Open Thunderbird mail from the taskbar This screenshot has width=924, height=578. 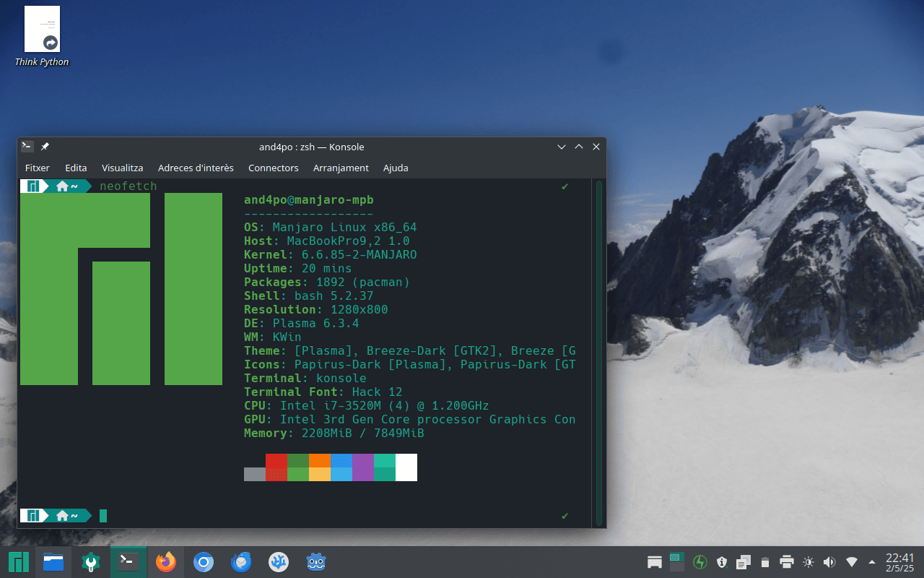pos(241,562)
